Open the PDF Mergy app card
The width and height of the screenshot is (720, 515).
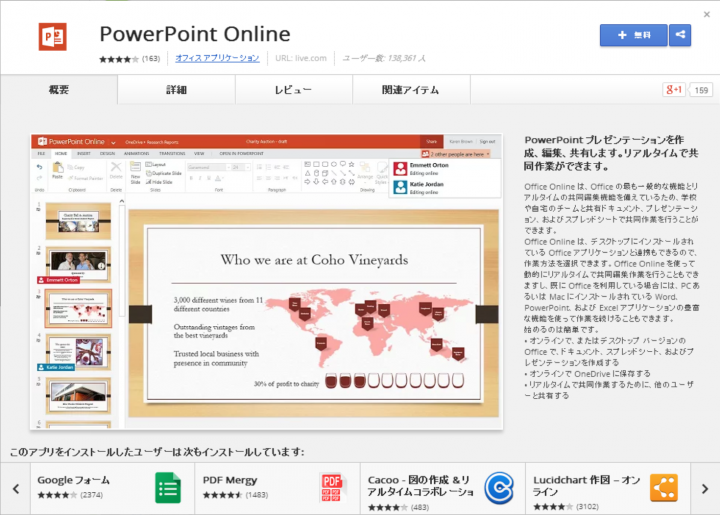(277, 488)
